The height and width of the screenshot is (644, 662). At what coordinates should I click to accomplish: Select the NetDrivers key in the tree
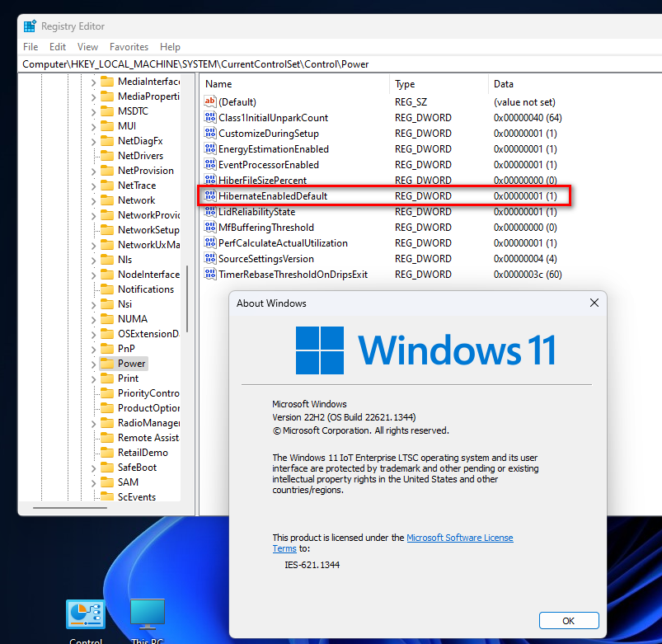point(140,156)
